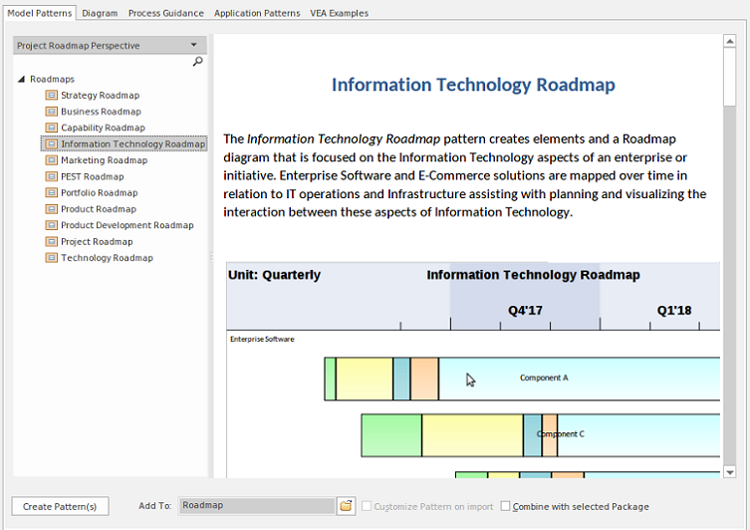Collapse the Roadmaps tree node
This screenshot has height=530, width=750.
[x=21, y=79]
